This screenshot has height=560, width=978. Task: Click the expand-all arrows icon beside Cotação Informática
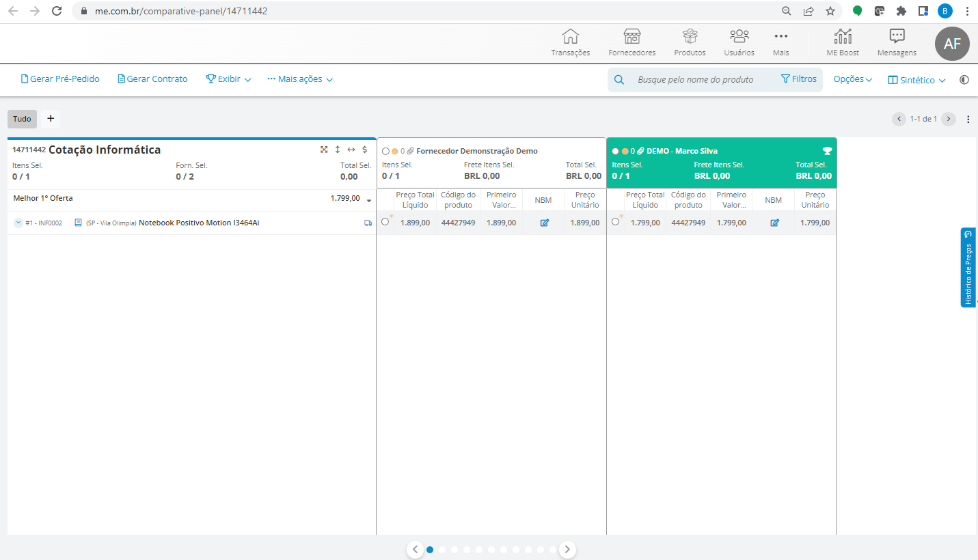click(x=324, y=150)
